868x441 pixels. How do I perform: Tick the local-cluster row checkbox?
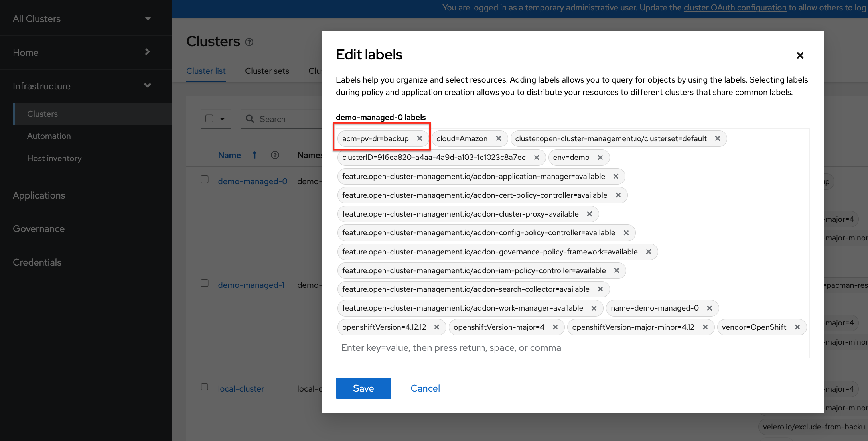tap(205, 387)
